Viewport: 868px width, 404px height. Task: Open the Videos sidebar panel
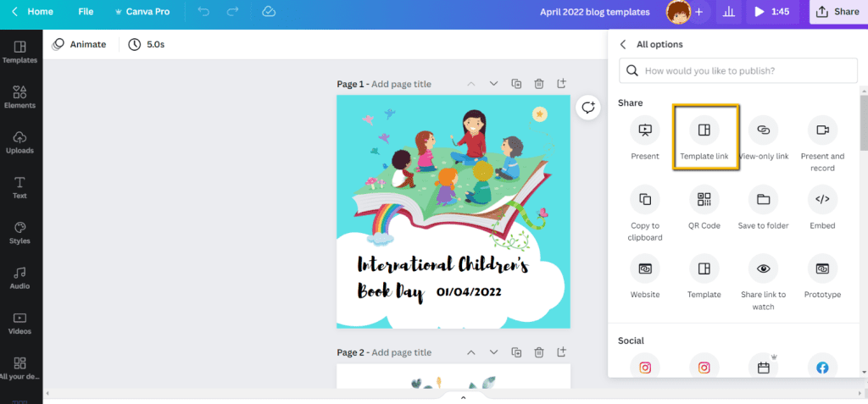point(20,324)
